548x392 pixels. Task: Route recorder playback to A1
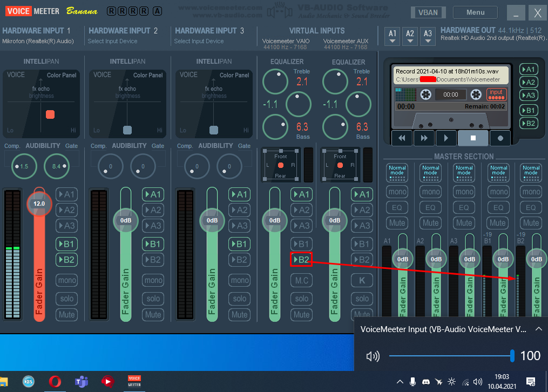[529, 69]
